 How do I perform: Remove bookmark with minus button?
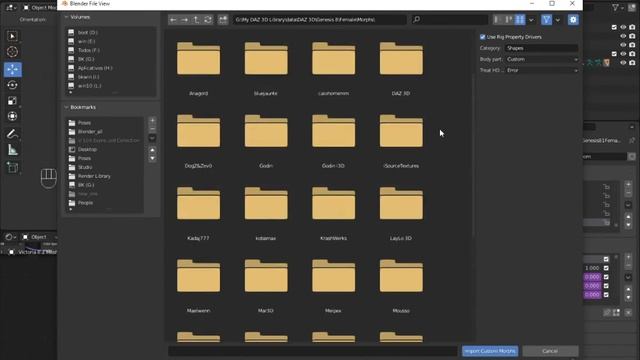152,129
